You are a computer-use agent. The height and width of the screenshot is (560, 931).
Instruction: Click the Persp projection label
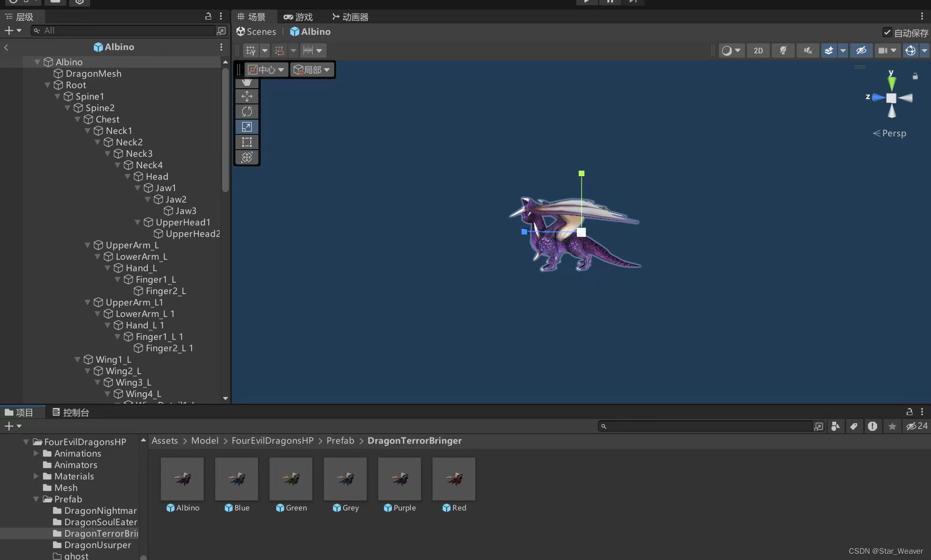point(893,133)
